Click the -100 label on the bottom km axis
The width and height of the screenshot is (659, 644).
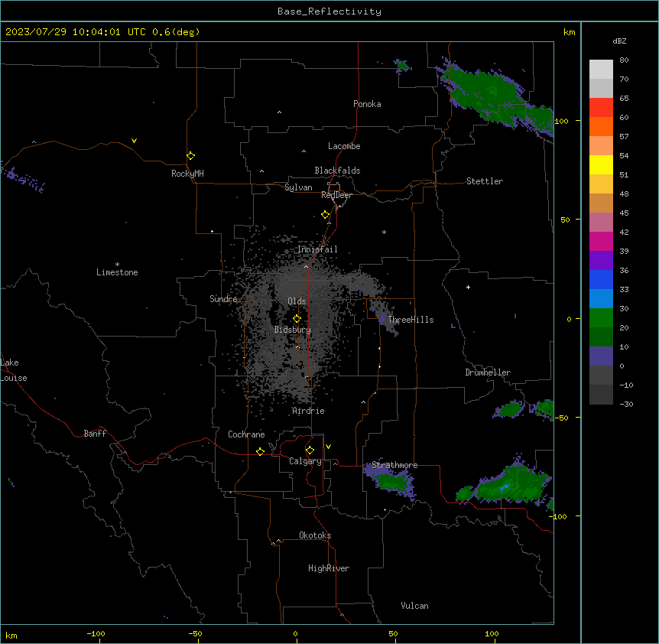(96, 633)
